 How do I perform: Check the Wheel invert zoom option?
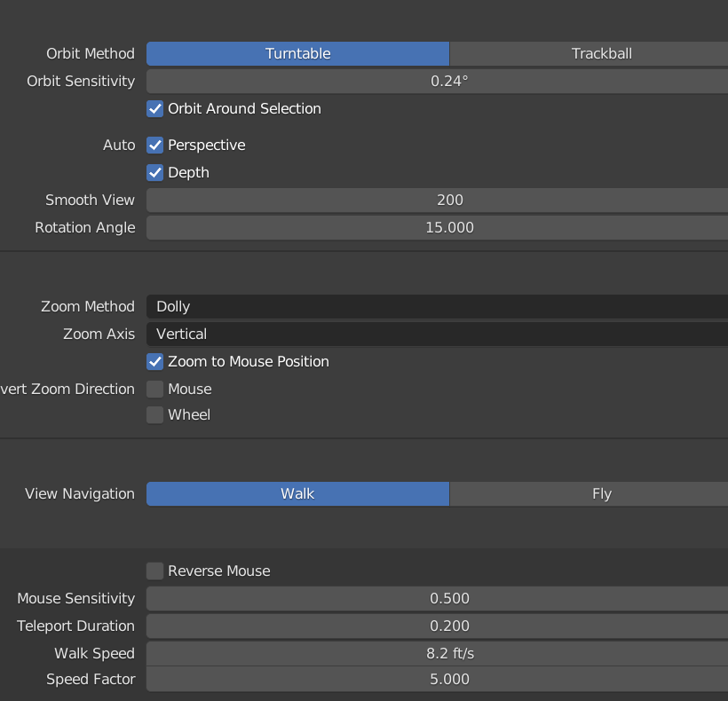point(154,414)
